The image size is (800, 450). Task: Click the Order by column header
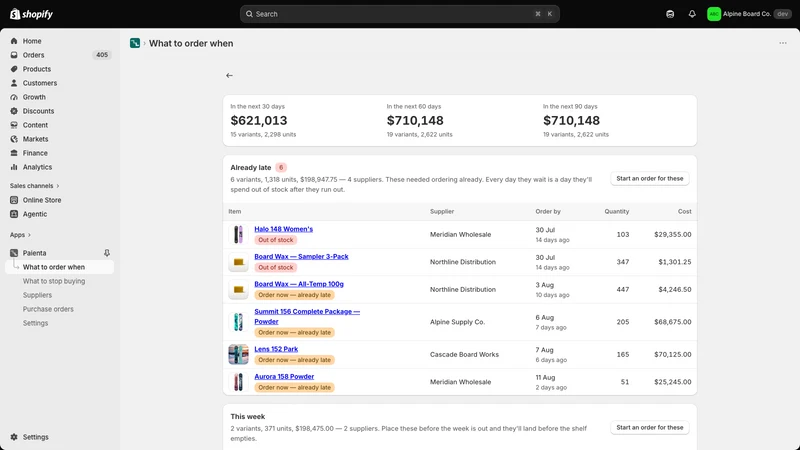coord(548,211)
